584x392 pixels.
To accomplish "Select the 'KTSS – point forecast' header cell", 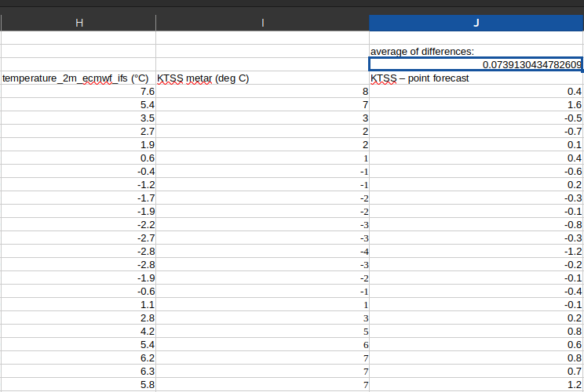I will coord(476,78).
